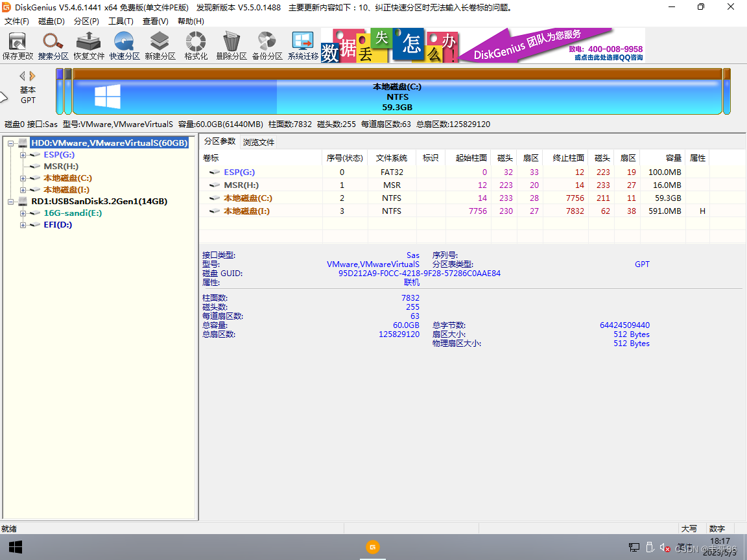Unmute the system volume in the tray

click(x=664, y=547)
